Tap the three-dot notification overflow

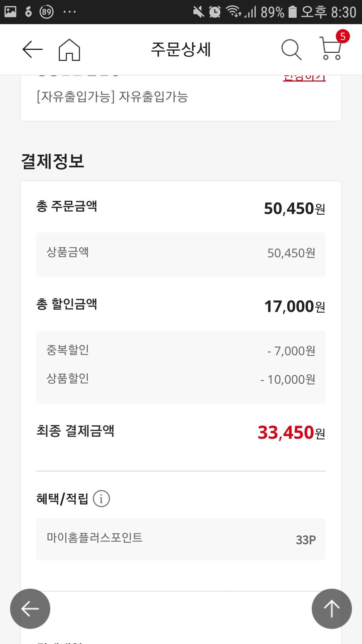(69, 12)
